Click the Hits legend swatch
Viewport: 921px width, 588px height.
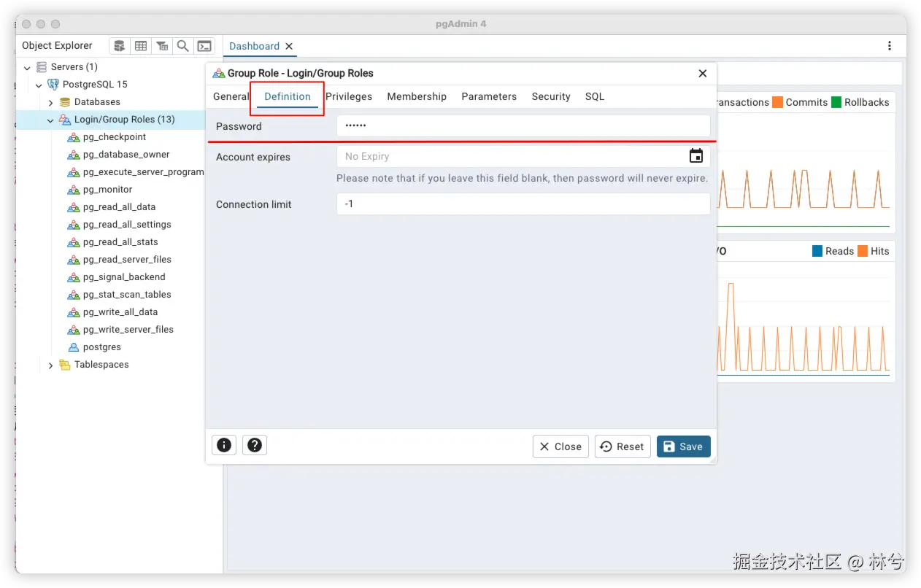coord(863,251)
